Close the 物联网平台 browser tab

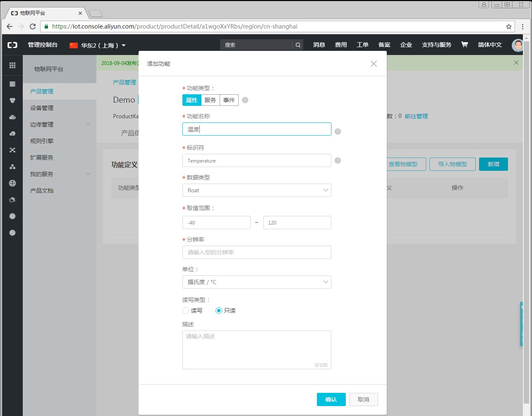coord(80,14)
